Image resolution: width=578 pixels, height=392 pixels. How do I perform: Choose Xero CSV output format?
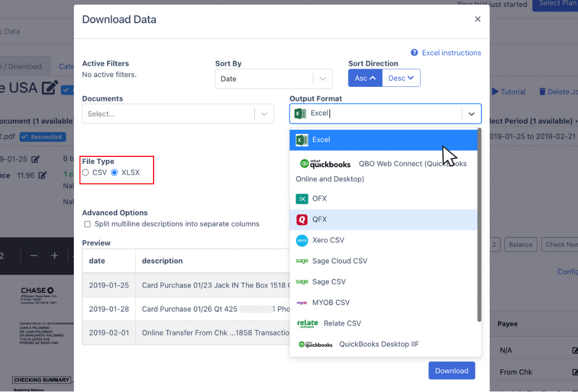[383, 241]
